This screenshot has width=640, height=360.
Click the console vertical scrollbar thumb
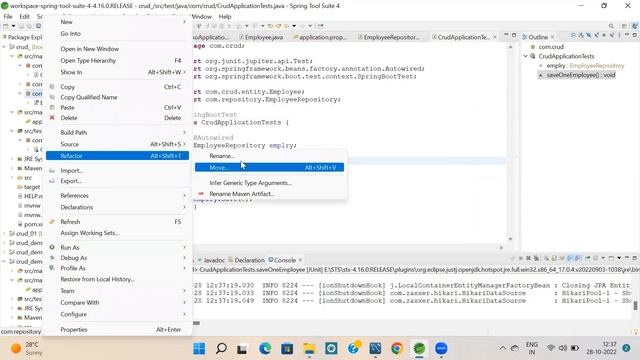point(635,305)
